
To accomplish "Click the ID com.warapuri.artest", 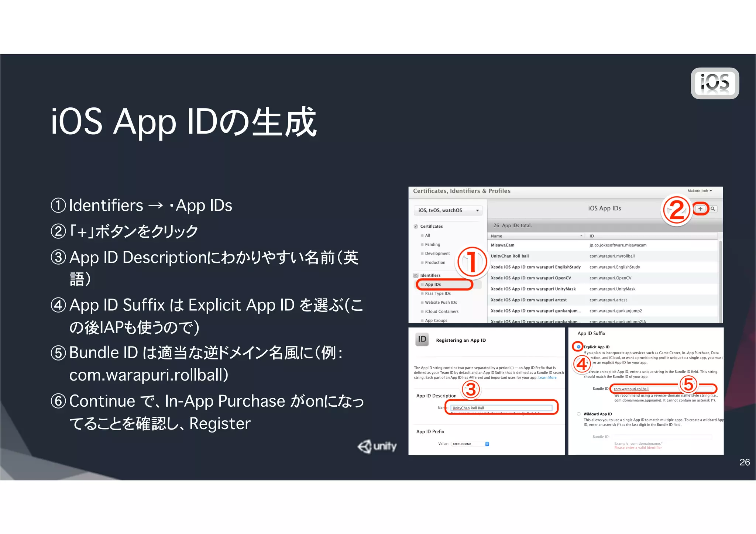I will point(608,300).
